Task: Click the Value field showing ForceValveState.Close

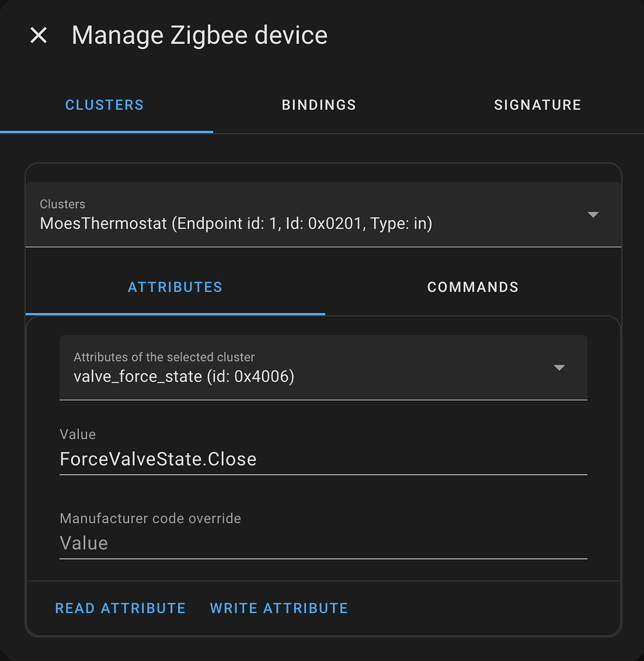Action: point(258,459)
